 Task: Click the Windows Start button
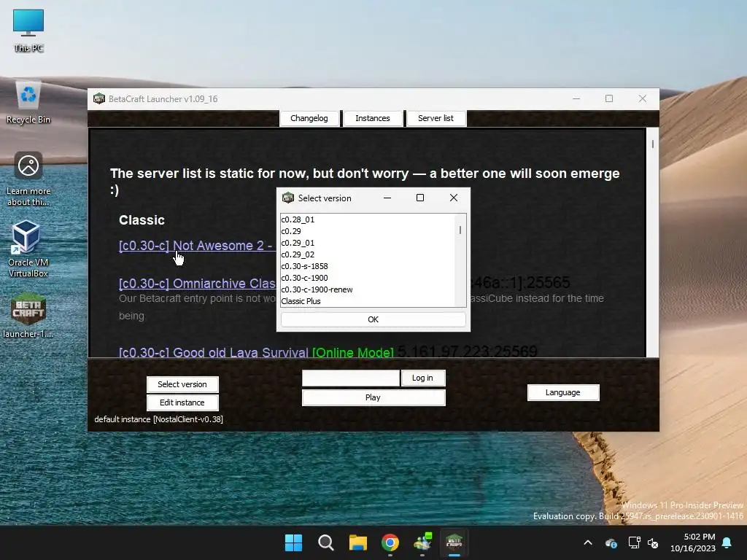(x=293, y=542)
